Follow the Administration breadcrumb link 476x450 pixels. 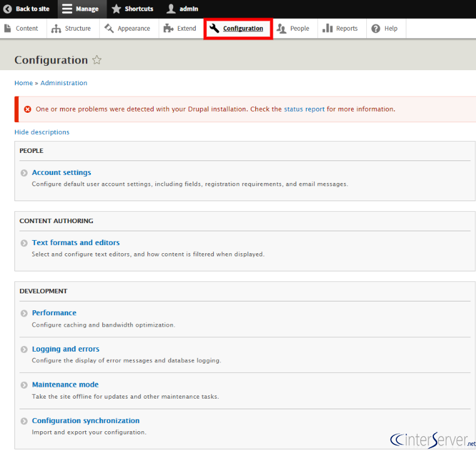pyautogui.click(x=64, y=83)
